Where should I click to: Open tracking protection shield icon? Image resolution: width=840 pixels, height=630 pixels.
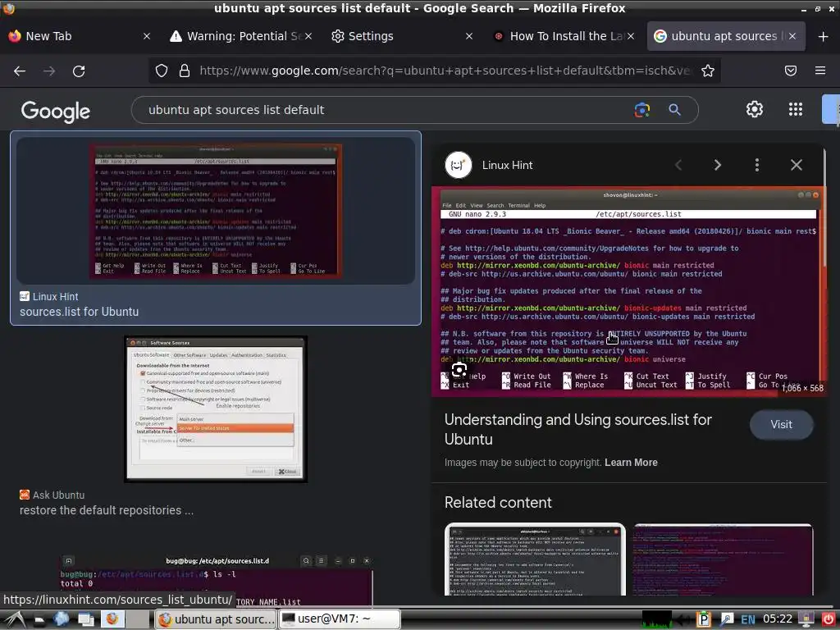pos(162,71)
